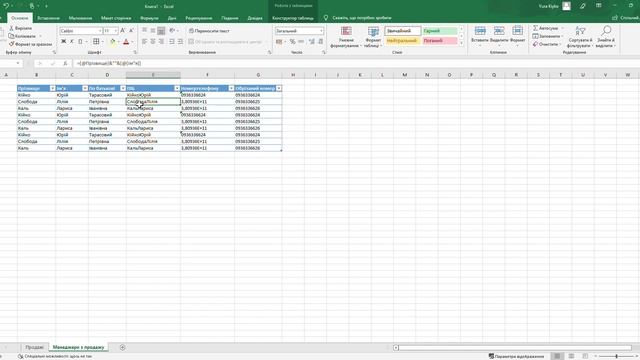Open the font size dropdown (11)
Viewport: 640px width, 360px height.
click(x=116, y=31)
